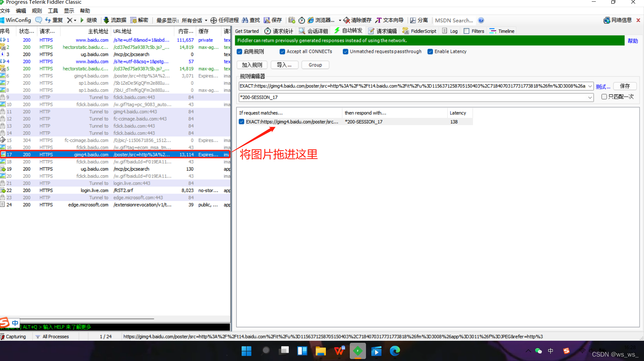Click the Online (网络信息) toolbar icon

[607, 20]
